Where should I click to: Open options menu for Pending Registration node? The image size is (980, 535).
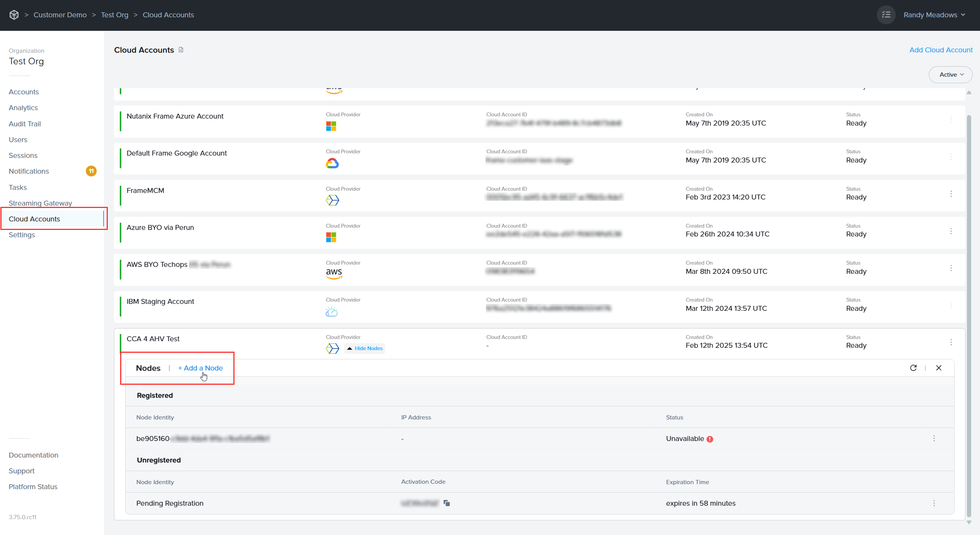934,503
